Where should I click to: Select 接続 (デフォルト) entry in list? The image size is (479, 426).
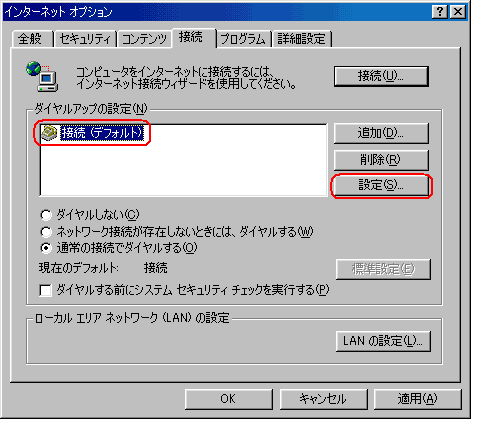pyautogui.click(x=102, y=133)
